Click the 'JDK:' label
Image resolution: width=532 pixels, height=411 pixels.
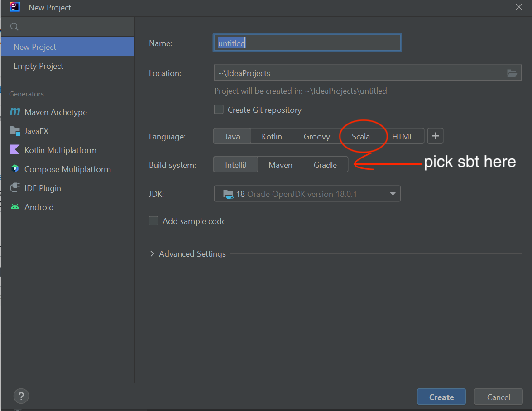coord(156,194)
